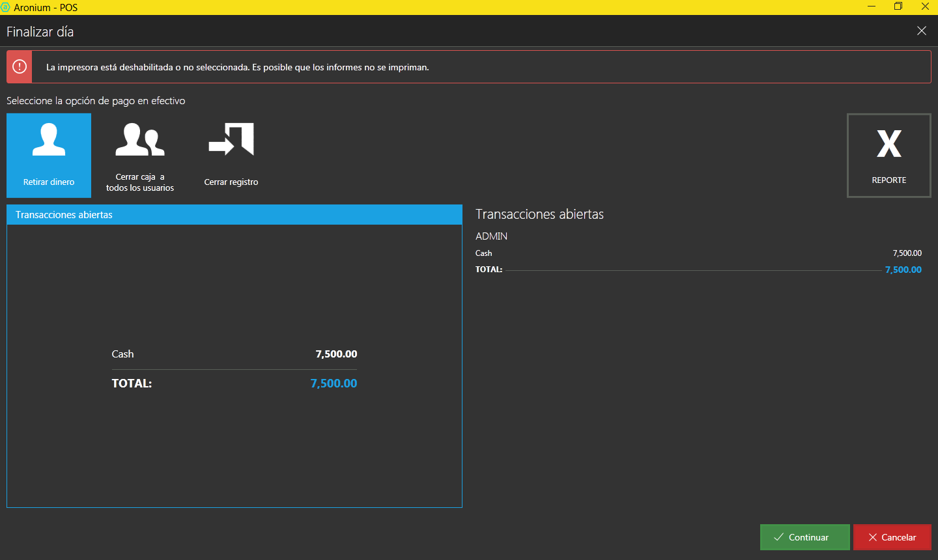Click the Aronium logo in title bar
938x560 pixels.
click(x=6, y=7)
